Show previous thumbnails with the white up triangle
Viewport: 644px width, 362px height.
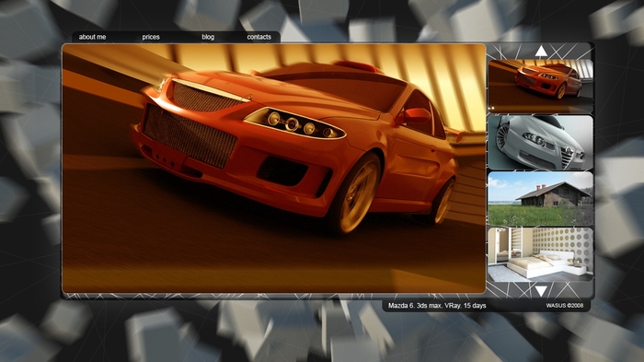pos(541,52)
